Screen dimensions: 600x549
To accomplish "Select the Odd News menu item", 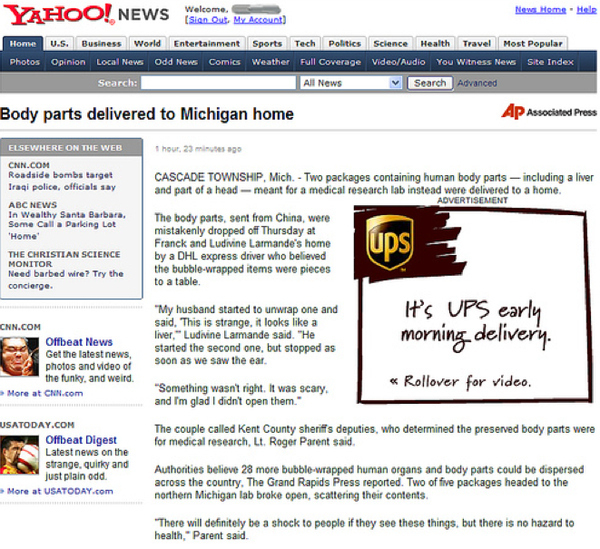I will tap(176, 62).
